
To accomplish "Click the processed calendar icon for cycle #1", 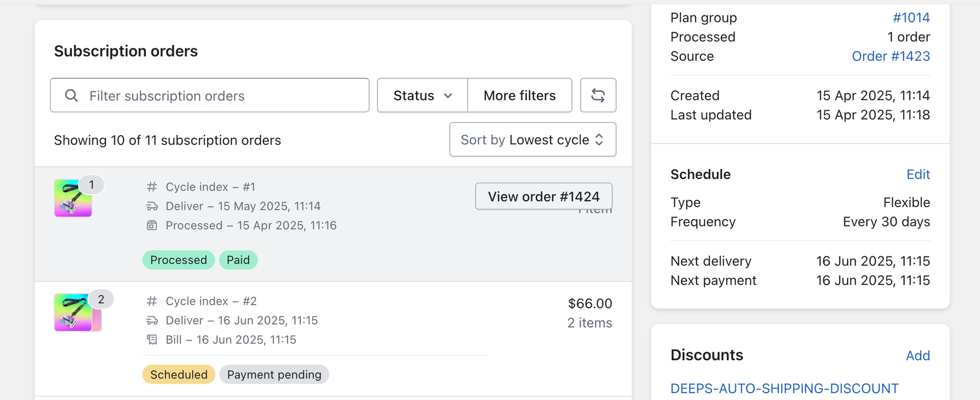I will pyautogui.click(x=152, y=225).
